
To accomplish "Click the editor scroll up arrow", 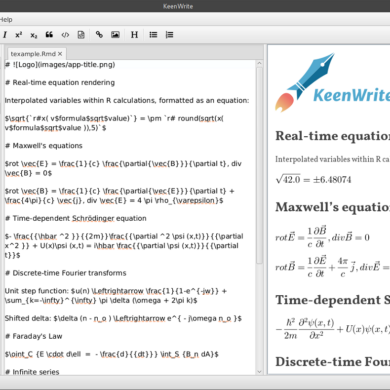I will click(259, 63).
